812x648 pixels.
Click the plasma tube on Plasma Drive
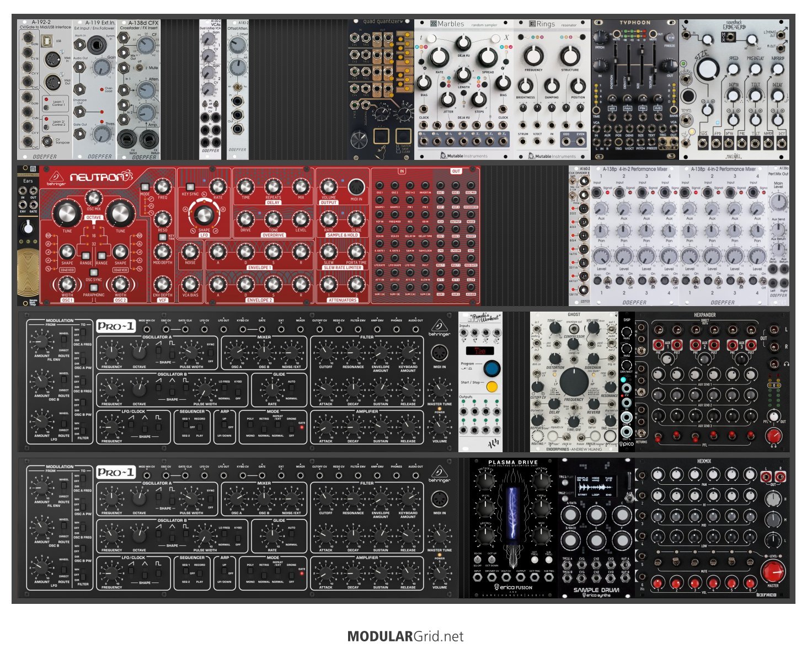514,514
